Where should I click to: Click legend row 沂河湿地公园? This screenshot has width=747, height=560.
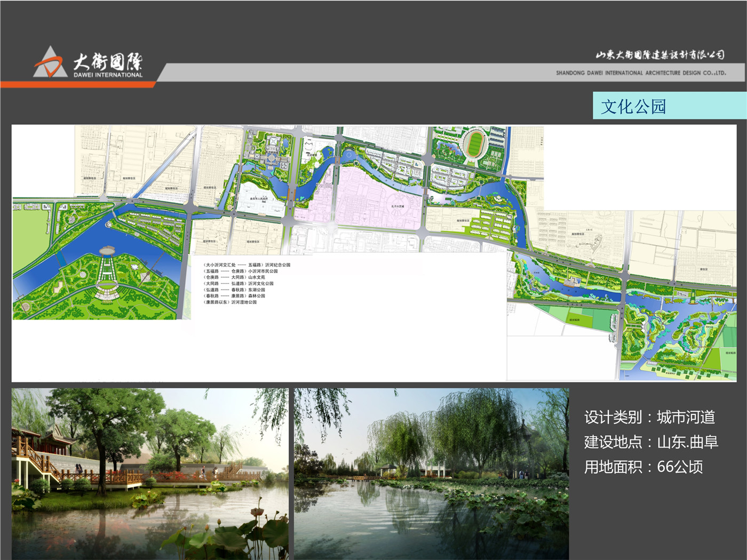click(230, 302)
